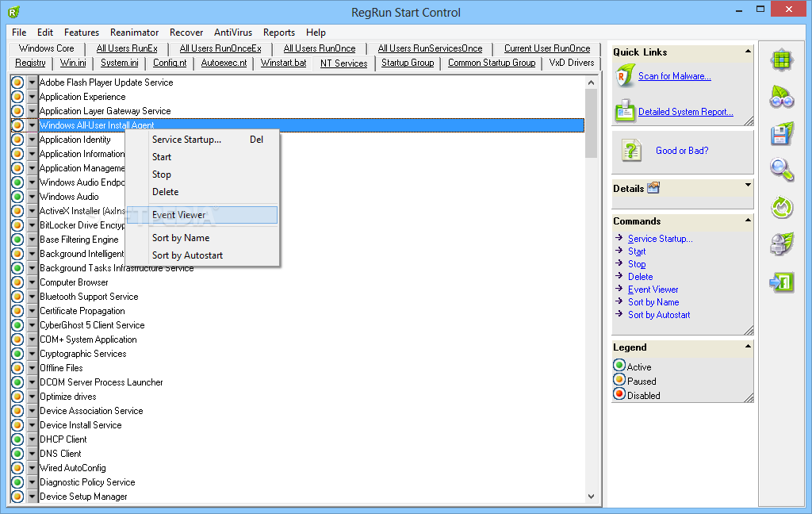Viewport: 812px width, 514px height.
Task: Switch to the Windows Core tab
Action: pyautogui.click(x=46, y=48)
